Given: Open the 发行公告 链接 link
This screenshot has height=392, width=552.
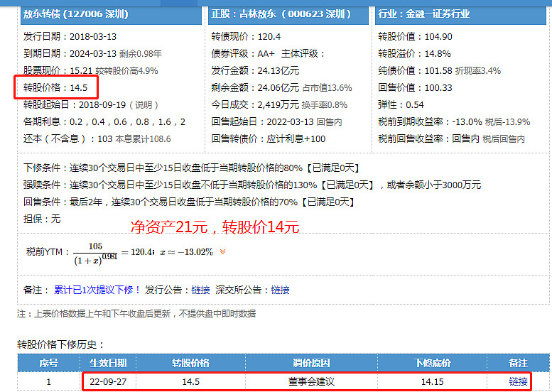Looking at the screenshot, I should click(200, 290).
